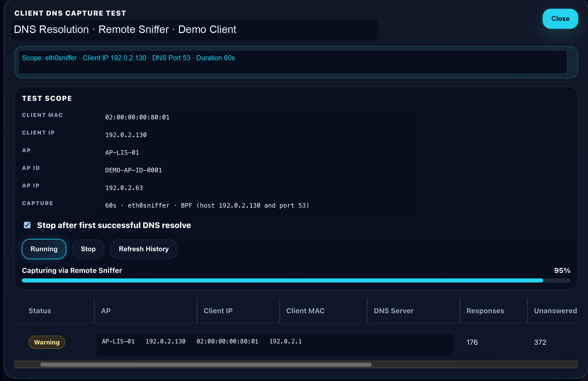Click the Status column header
This screenshot has height=381, width=588.
pyautogui.click(x=40, y=311)
